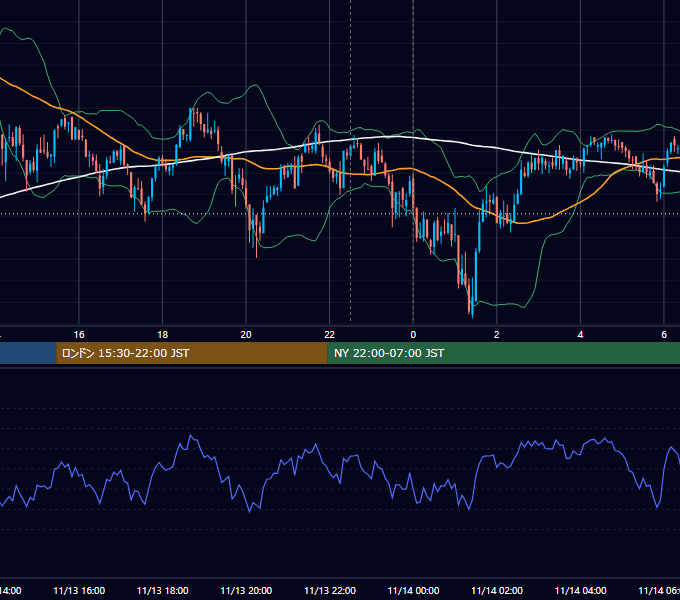Select the NY 22:00-07:00 JST session band

pos(503,353)
